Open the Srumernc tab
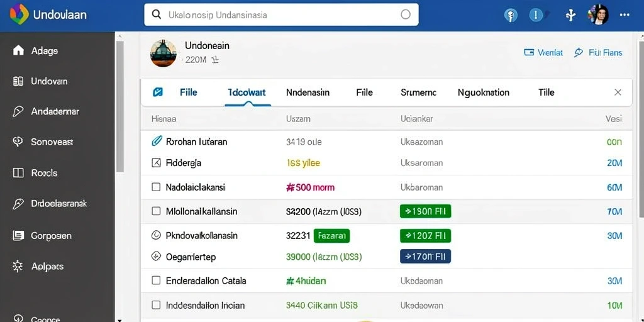This screenshot has height=322, width=644. coord(418,92)
